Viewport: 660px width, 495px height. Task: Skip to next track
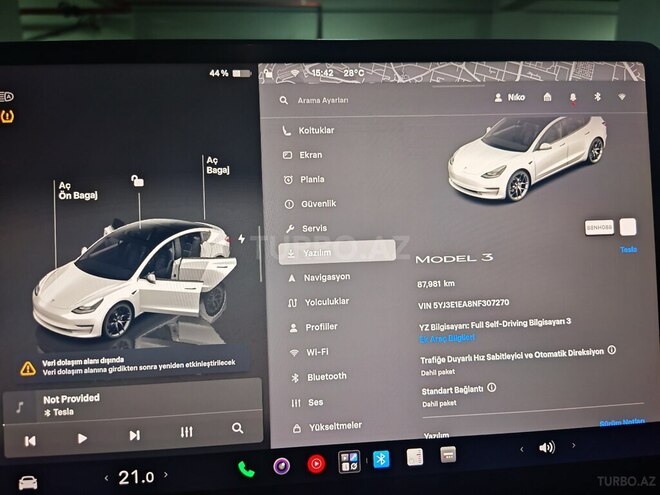(135, 435)
